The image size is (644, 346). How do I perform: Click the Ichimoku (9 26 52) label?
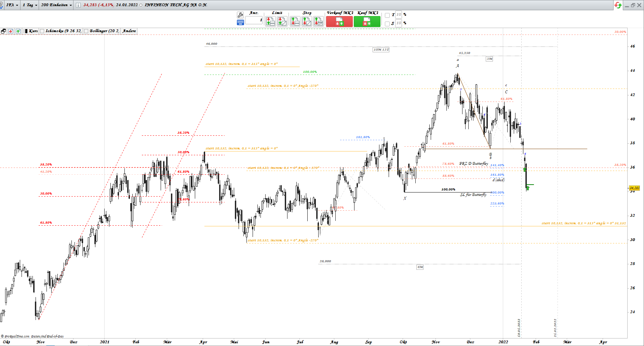click(64, 31)
